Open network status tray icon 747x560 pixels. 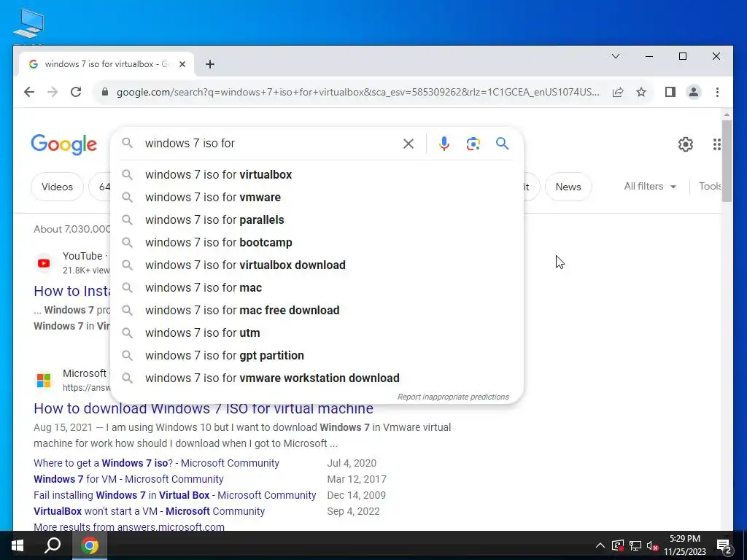pyautogui.click(x=635, y=545)
